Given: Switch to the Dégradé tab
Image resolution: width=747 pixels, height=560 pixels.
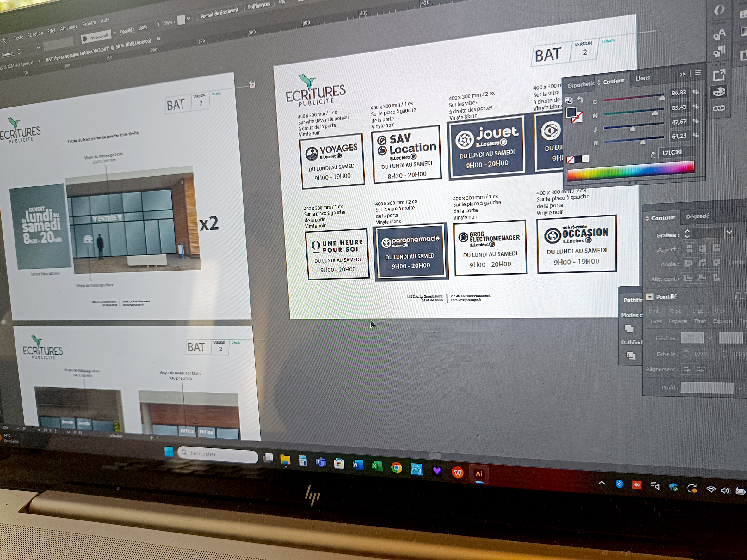Looking at the screenshot, I should click(697, 216).
